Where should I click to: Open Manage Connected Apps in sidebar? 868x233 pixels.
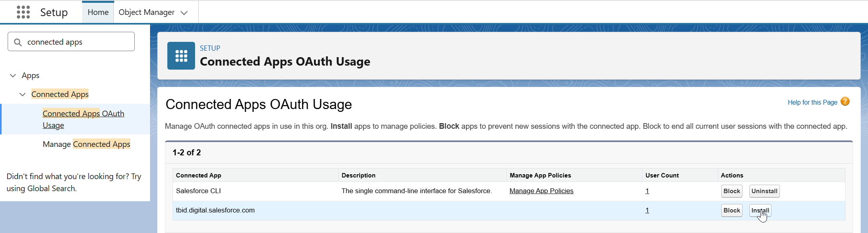[86, 144]
